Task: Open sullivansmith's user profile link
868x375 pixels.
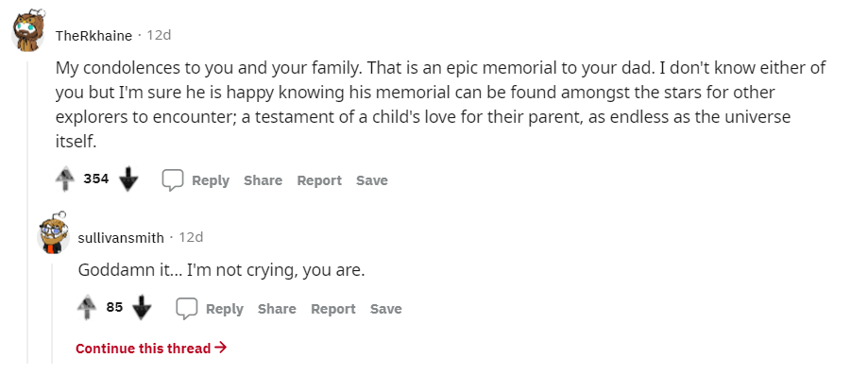Action: [x=121, y=238]
